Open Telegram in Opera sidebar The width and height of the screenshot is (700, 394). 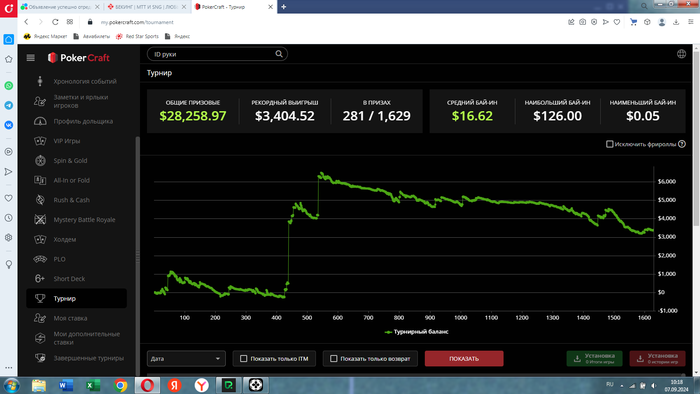pyautogui.click(x=8, y=105)
